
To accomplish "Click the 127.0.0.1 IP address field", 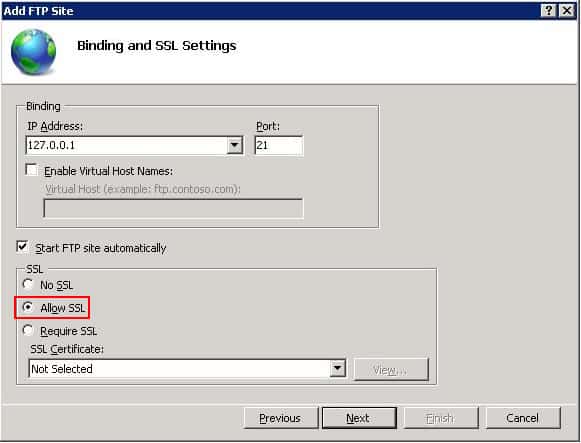I will 135,145.
